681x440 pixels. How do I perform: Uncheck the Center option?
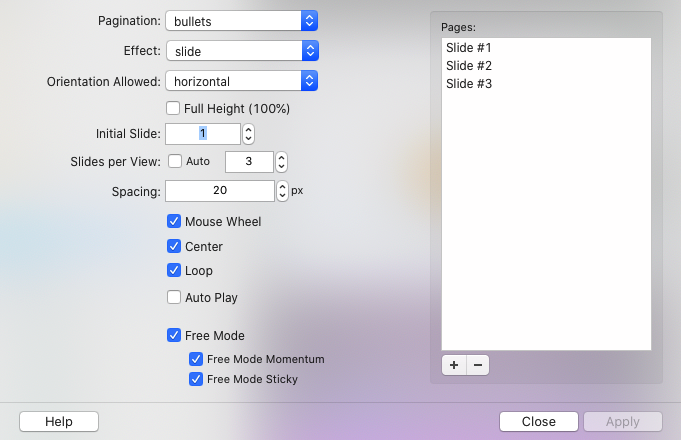[x=174, y=246]
